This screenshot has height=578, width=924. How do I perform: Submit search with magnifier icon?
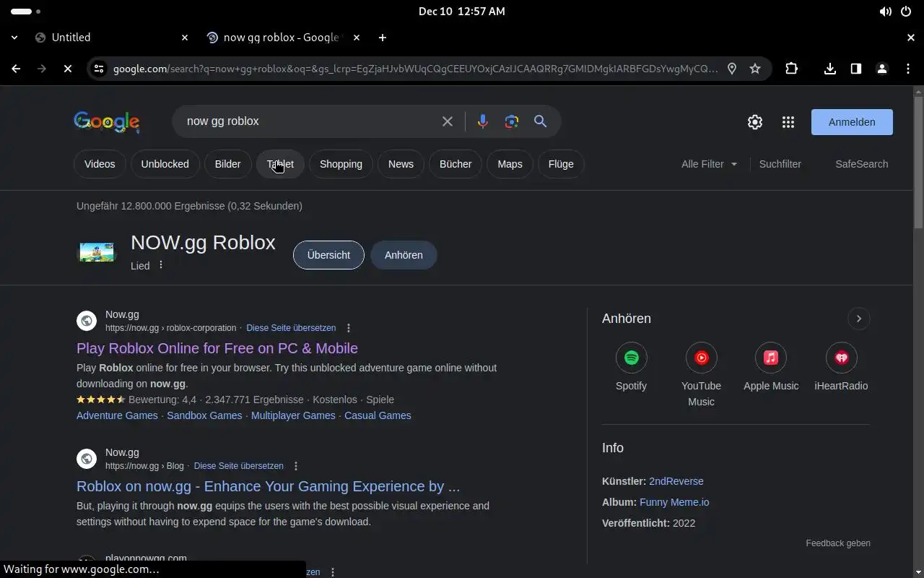540,121
